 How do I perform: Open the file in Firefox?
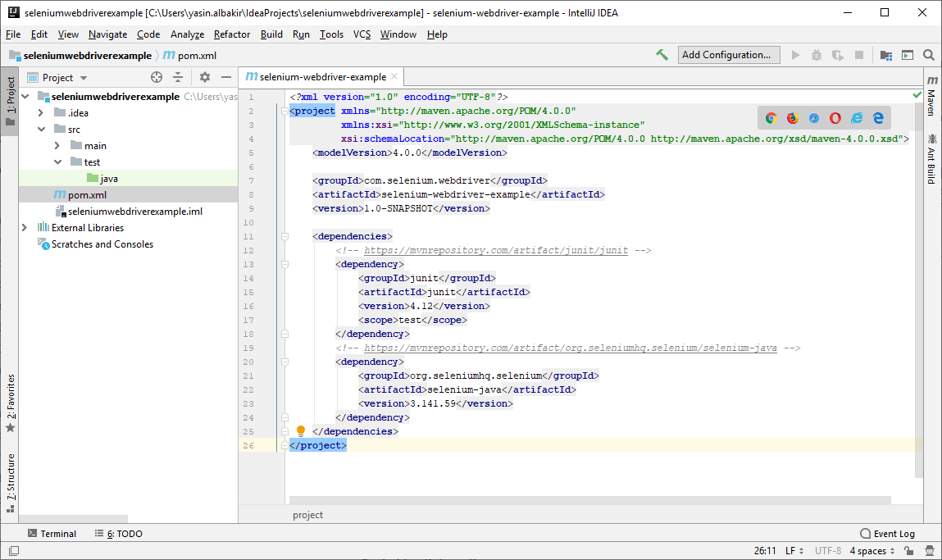pyautogui.click(x=792, y=118)
